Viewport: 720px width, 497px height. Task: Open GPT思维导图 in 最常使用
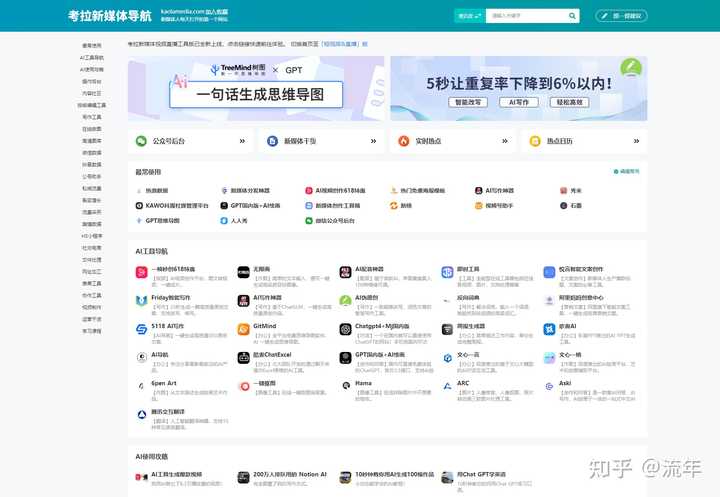pyautogui.click(x=158, y=221)
